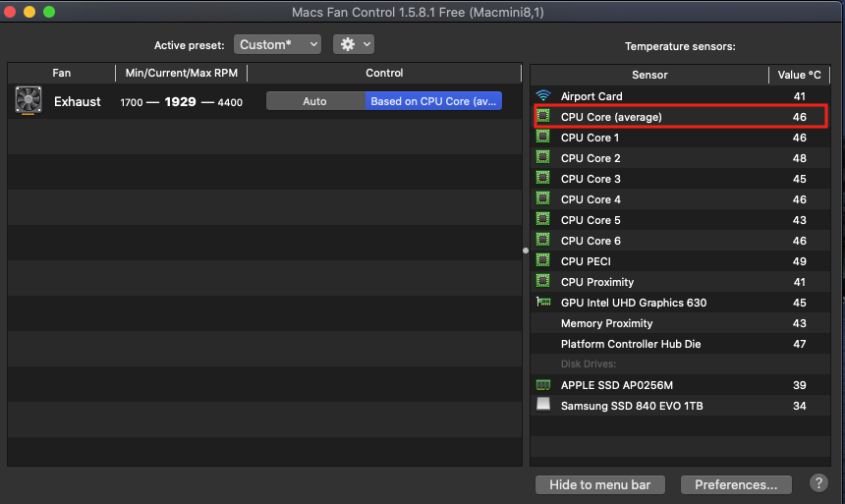Click the maximum RPM value 4400
Viewport: 845px width, 504px height.
[230, 102]
